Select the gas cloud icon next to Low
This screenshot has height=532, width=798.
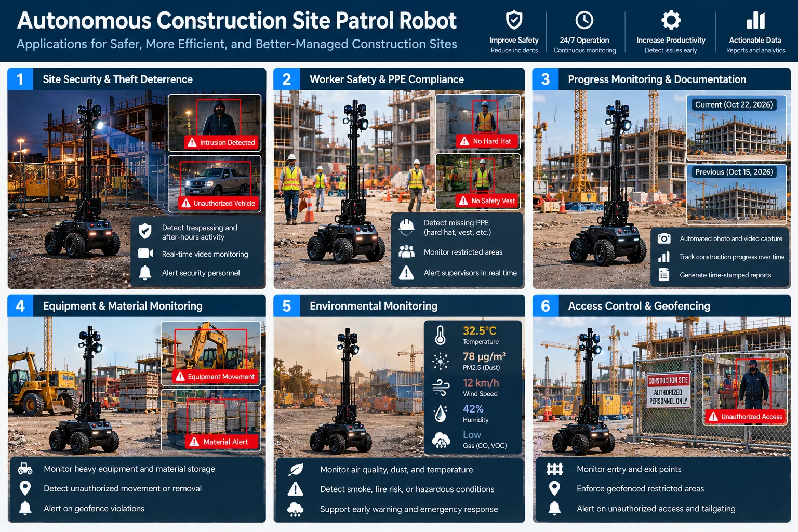click(441, 440)
